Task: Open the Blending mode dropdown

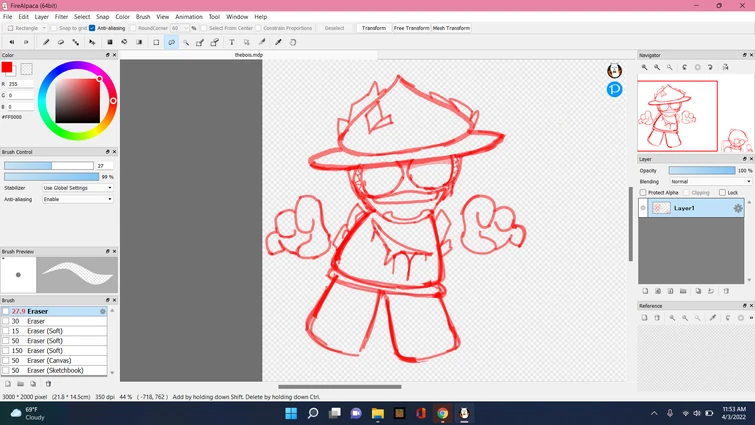Action: 710,181
